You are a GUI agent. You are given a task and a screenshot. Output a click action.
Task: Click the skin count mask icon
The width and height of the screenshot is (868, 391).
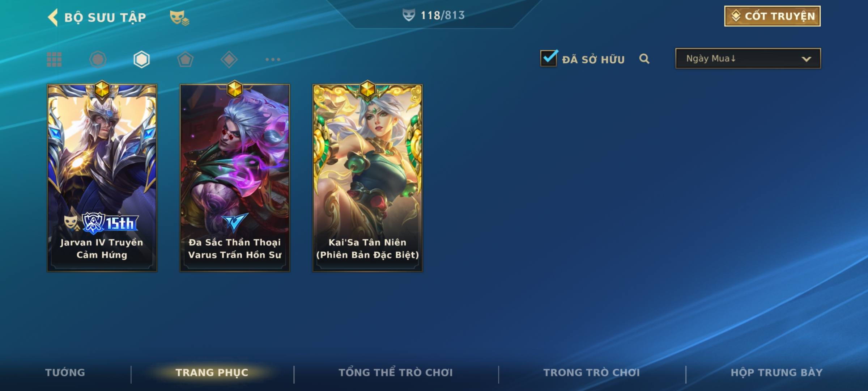click(x=409, y=15)
